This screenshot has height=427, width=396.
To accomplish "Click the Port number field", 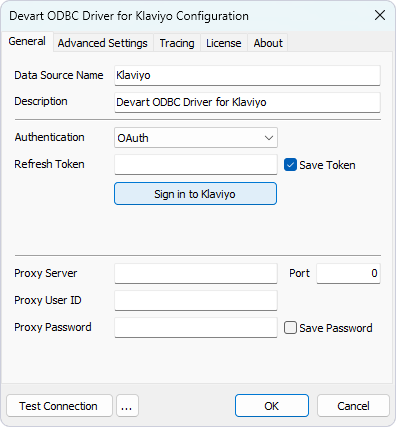I will pos(348,273).
